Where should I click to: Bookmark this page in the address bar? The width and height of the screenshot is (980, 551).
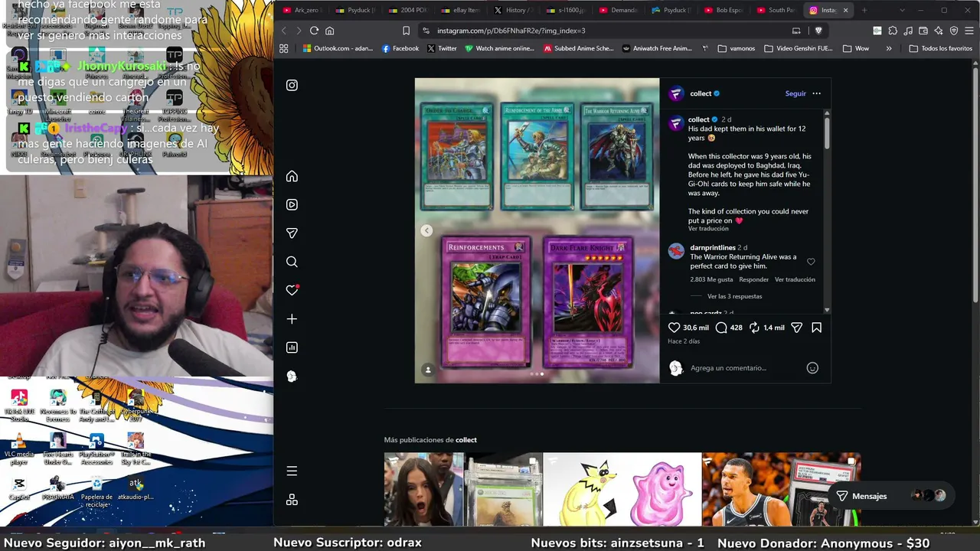(x=406, y=31)
